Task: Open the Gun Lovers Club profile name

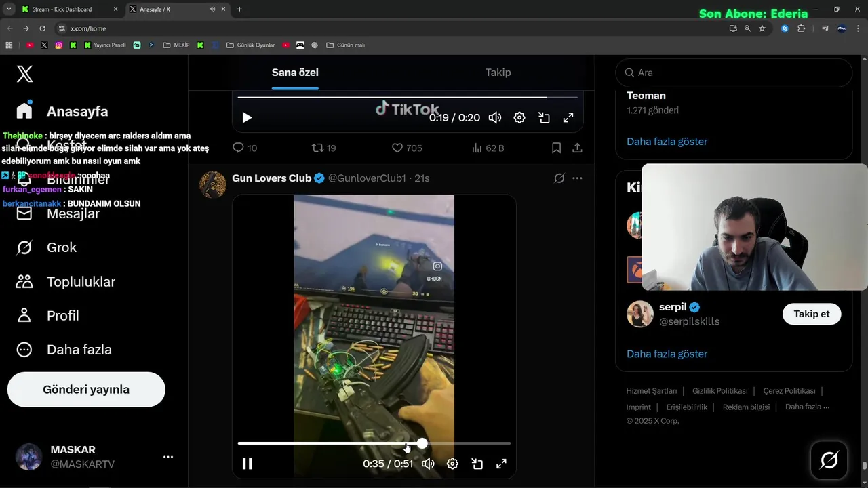Action: click(x=271, y=178)
